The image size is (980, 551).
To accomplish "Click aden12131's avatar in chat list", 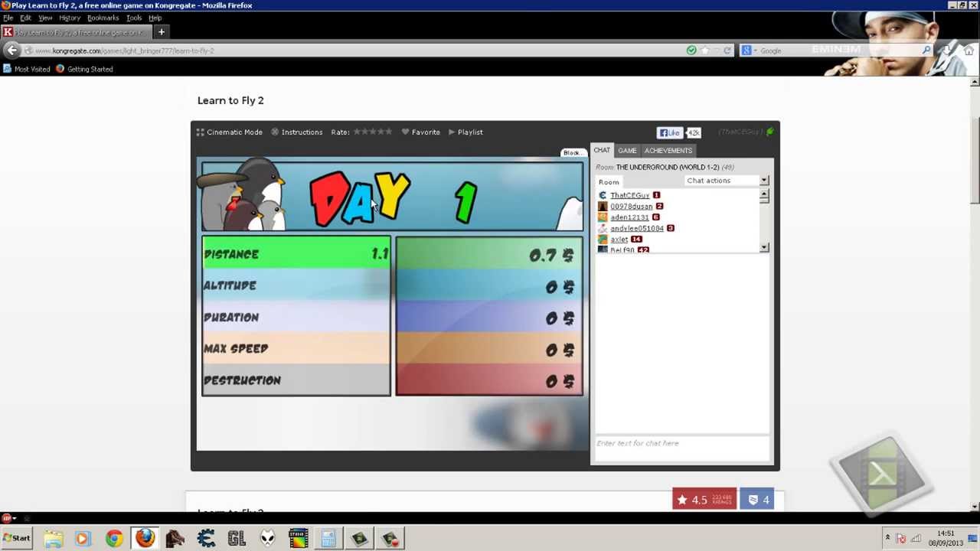I will point(603,217).
